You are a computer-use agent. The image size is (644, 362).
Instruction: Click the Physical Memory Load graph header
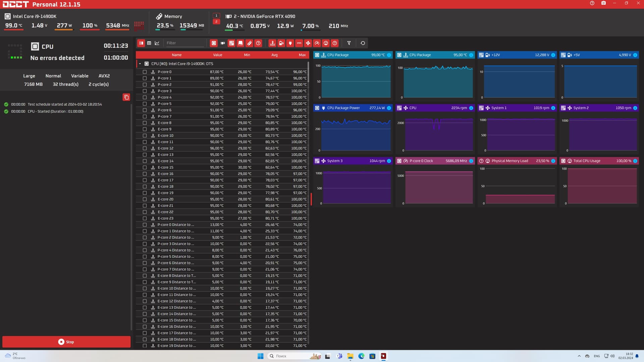click(x=517, y=161)
